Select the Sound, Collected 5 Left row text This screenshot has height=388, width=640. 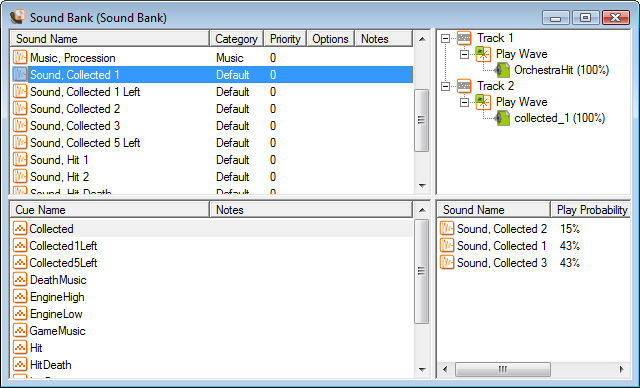click(85, 143)
